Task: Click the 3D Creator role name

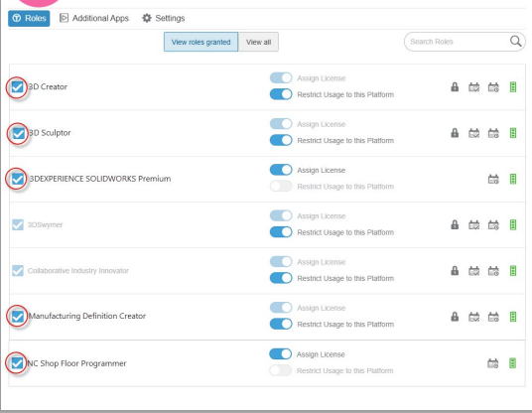Action: click(48, 87)
